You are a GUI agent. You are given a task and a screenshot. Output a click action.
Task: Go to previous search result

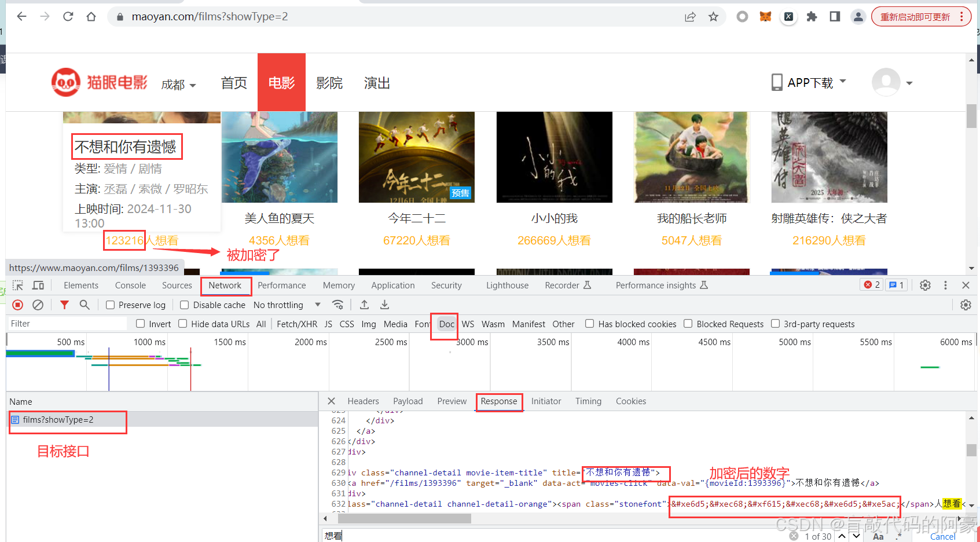click(x=842, y=536)
